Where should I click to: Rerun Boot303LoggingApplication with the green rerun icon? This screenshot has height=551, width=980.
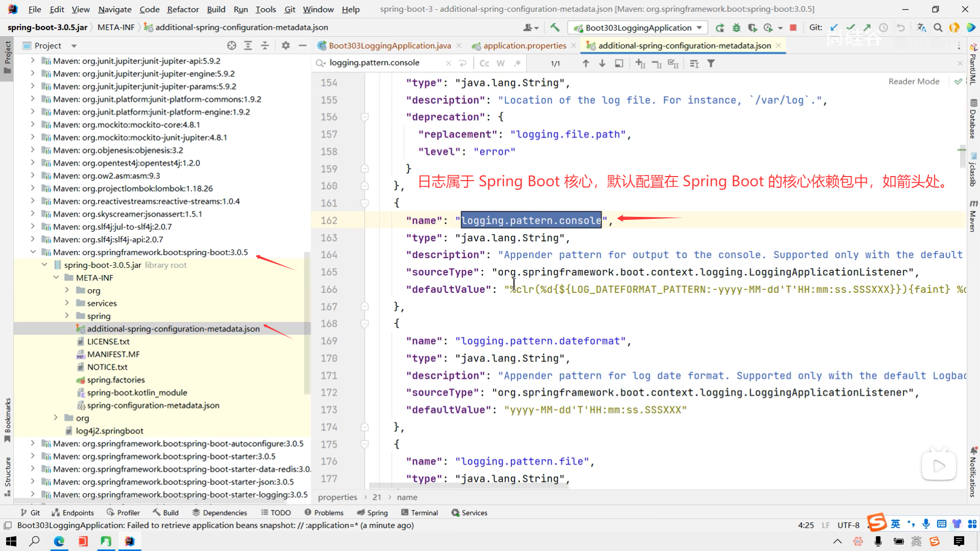coord(720,28)
